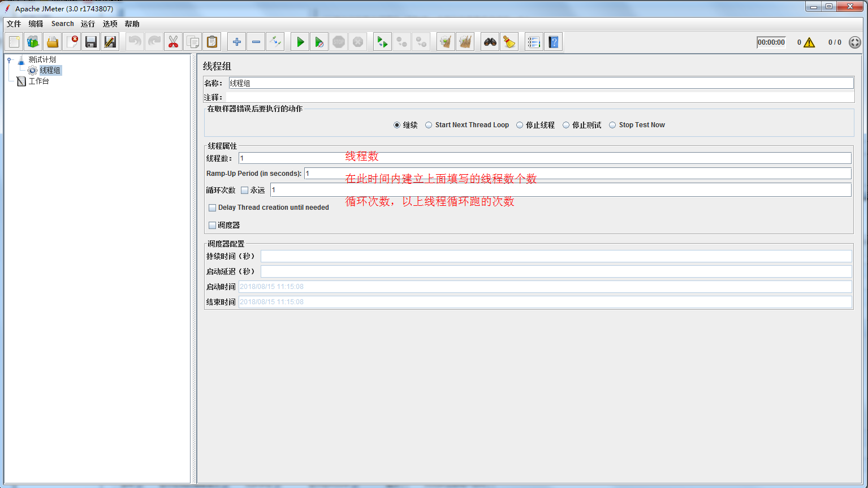868x488 pixels.
Task: Open the 选项 menu
Action: click(110, 24)
